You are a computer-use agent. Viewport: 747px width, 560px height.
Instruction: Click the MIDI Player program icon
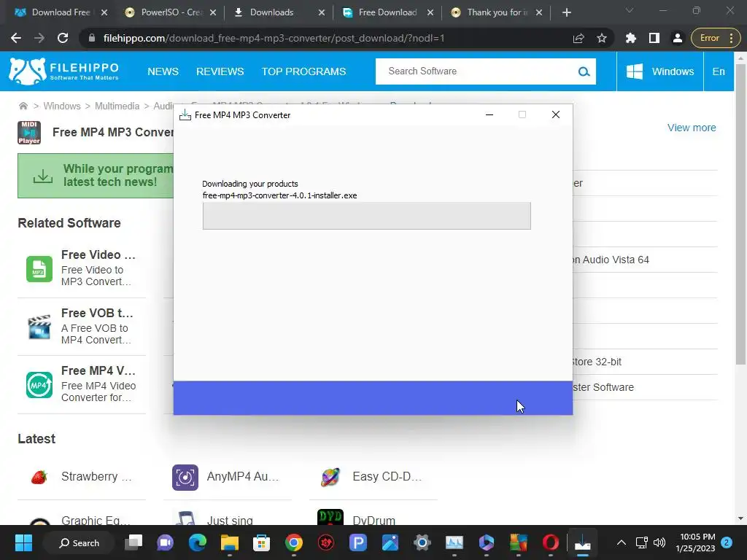[29, 133]
